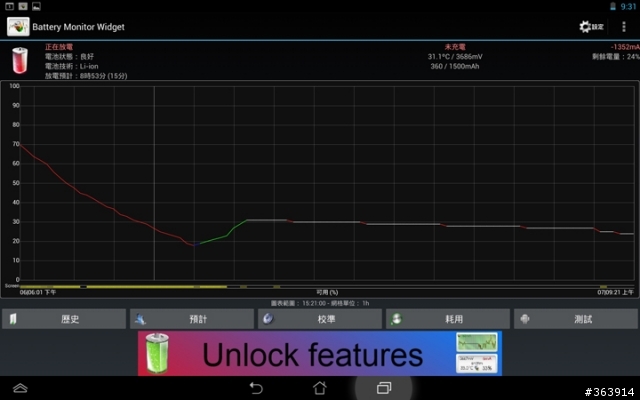Tap the Unlock features ad banner
Viewport: 640px width, 400px height.
[320, 353]
